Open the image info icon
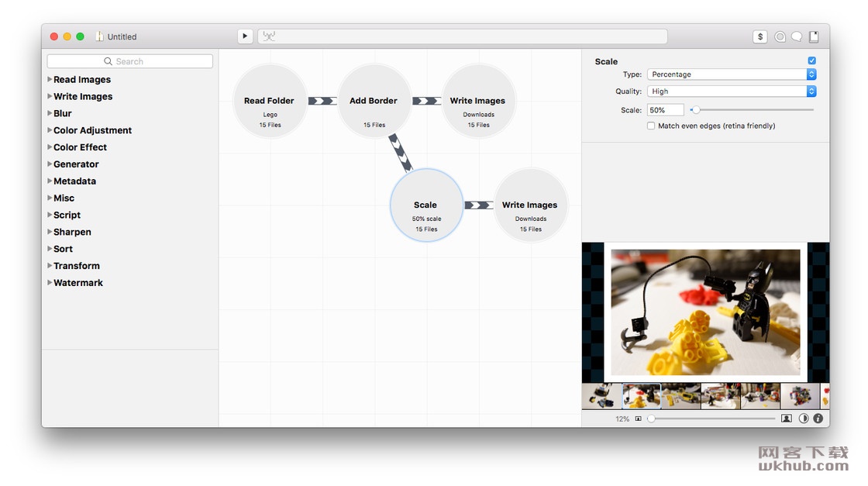868x486 pixels. coord(818,419)
